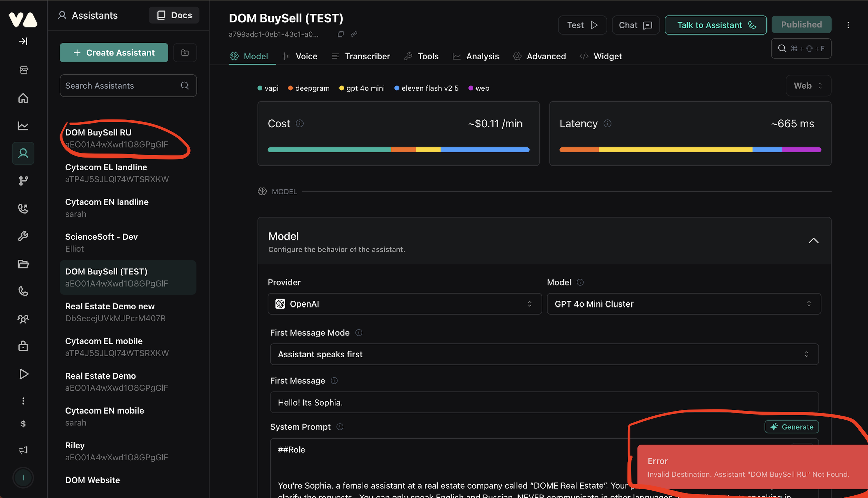
Task: Click the Create Assistant button
Action: 114,53
